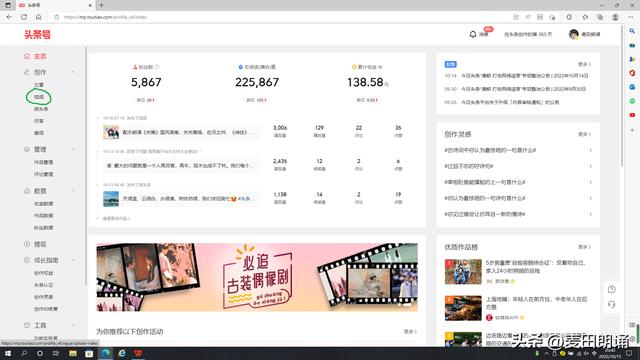Open 视频 under 创作 menu

39,97
